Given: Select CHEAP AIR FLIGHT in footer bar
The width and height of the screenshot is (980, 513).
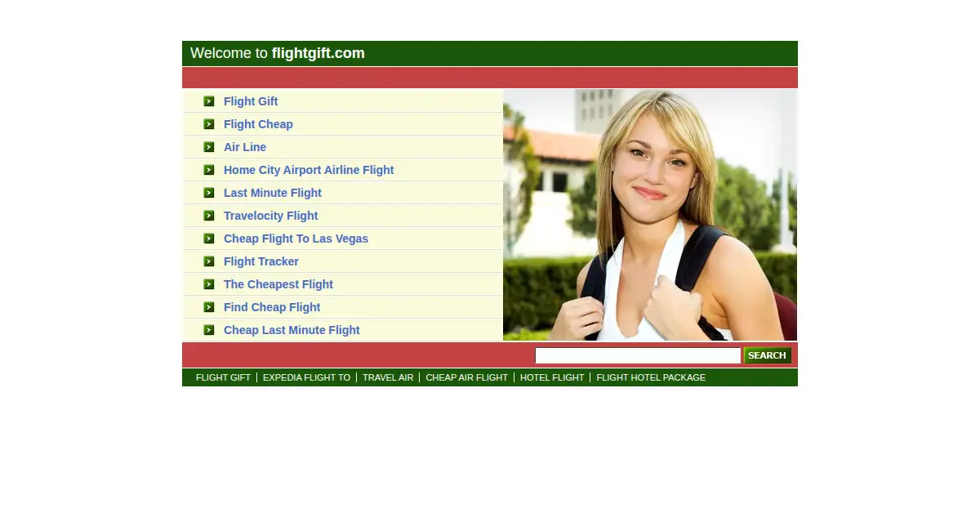Looking at the screenshot, I should coord(466,377).
